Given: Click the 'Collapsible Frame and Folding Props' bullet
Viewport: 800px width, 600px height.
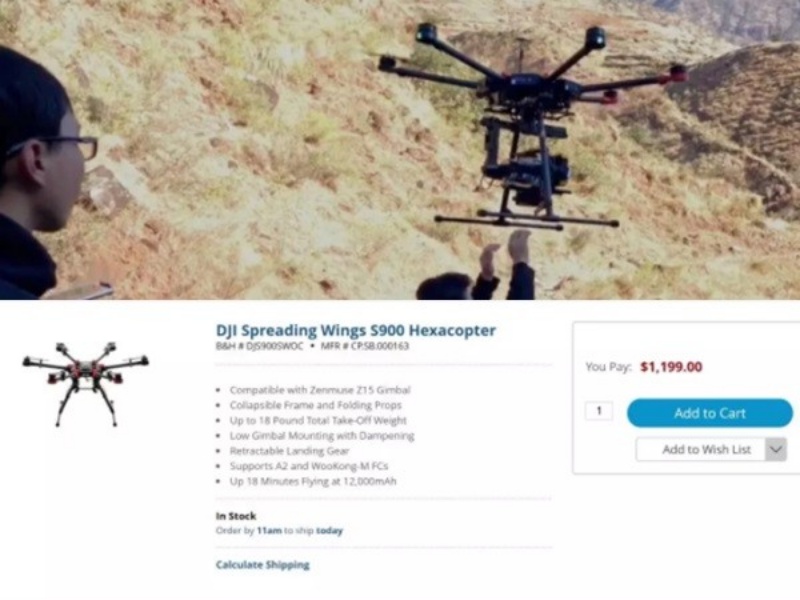Looking at the screenshot, I should pos(315,405).
